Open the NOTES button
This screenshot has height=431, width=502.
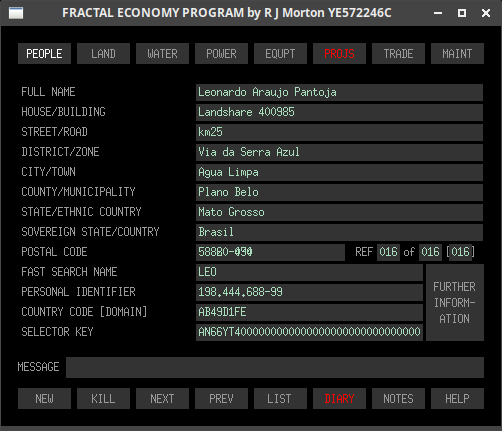tap(398, 398)
